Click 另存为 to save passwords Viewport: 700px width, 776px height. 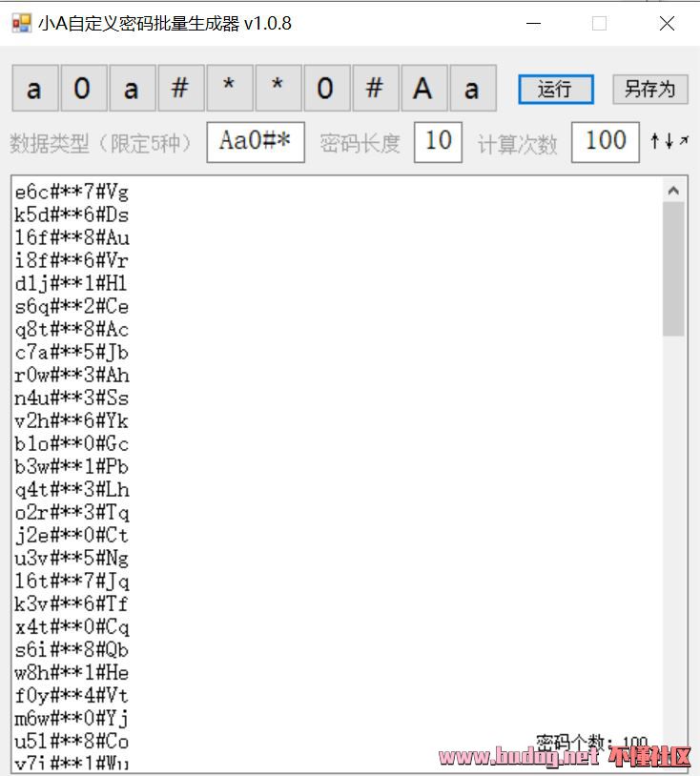point(649,90)
